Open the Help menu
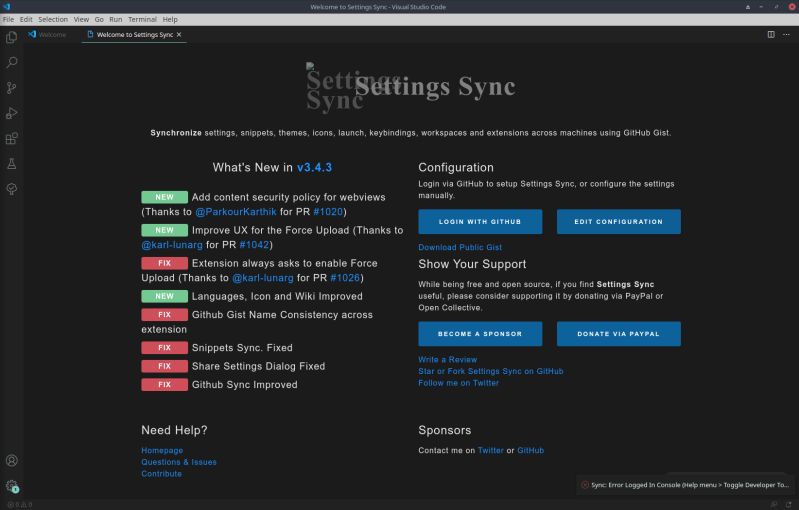 [170, 19]
